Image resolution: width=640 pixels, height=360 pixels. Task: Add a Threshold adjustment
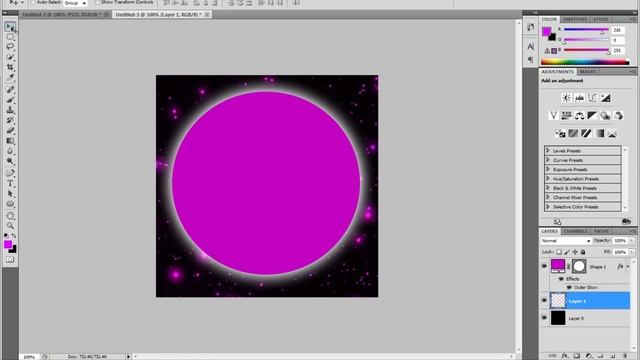click(586, 133)
